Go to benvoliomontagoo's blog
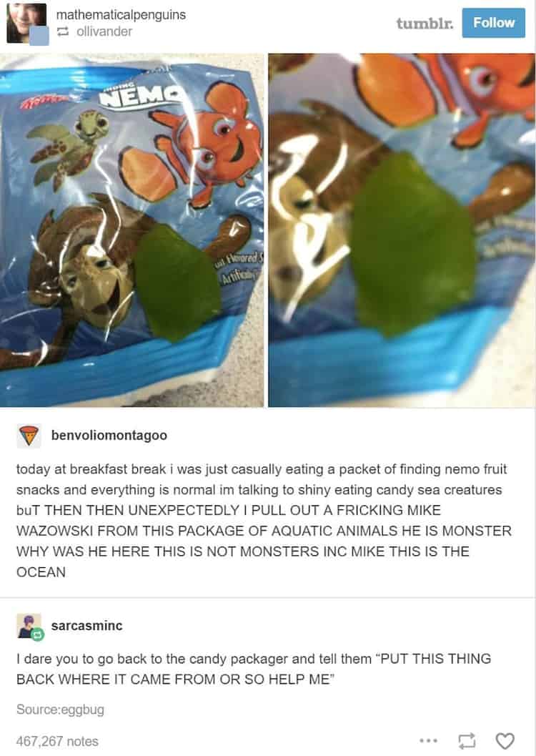536x756 pixels. [109, 436]
